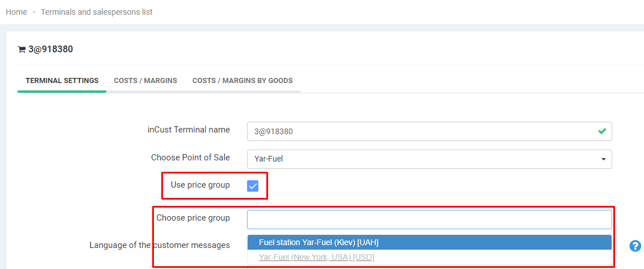
Task: Open the Costs / Margins by Goods tab
Action: coord(242,81)
